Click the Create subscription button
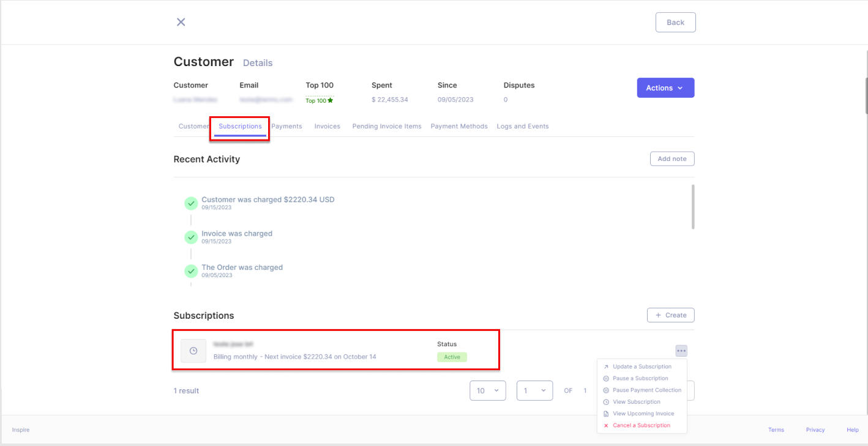 coord(670,315)
